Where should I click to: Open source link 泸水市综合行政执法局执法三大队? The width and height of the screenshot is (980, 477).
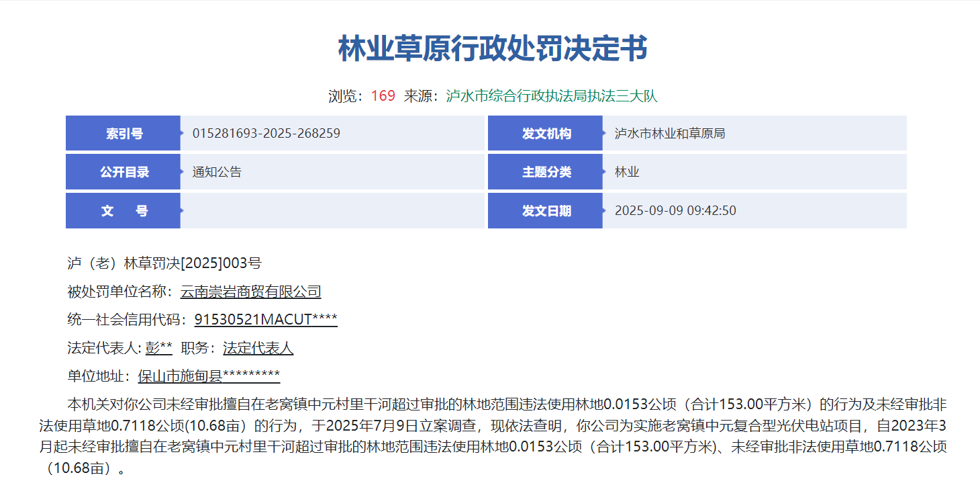tap(552, 96)
